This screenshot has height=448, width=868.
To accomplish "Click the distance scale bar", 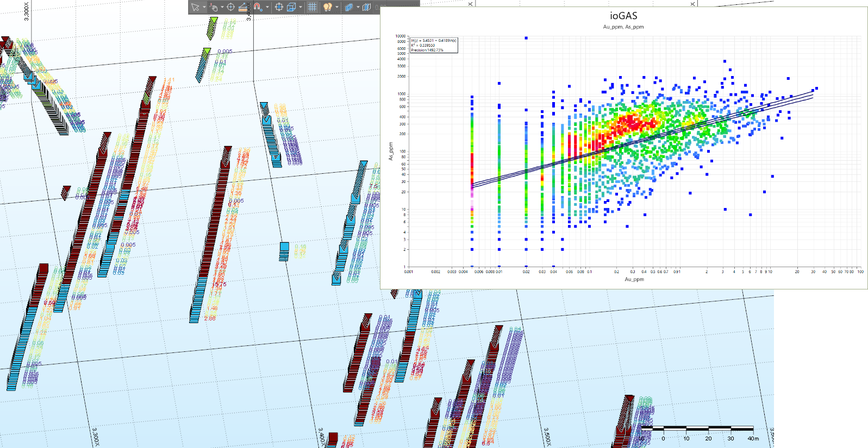I will (x=697, y=429).
